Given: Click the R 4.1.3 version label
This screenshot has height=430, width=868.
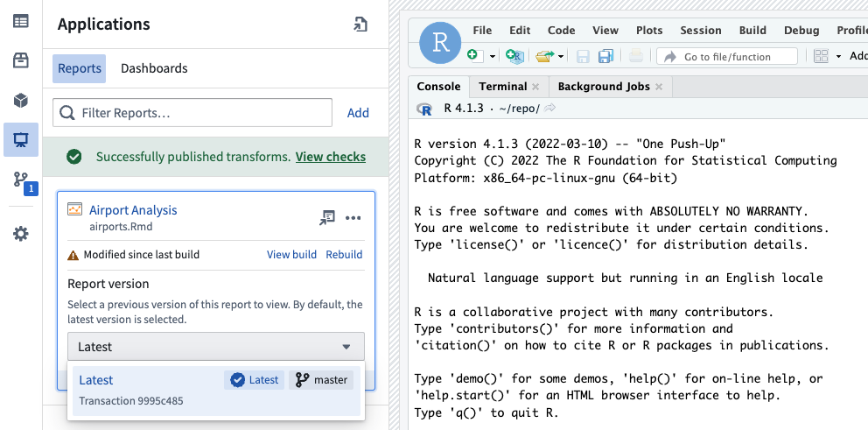Looking at the screenshot, I should click(x=464, y=109).
